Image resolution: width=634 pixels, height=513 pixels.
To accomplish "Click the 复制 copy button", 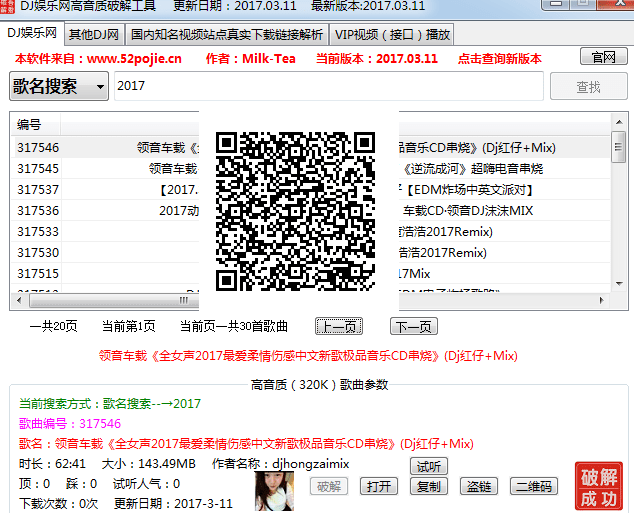I will pyautogui.click(x=428, y=486).
